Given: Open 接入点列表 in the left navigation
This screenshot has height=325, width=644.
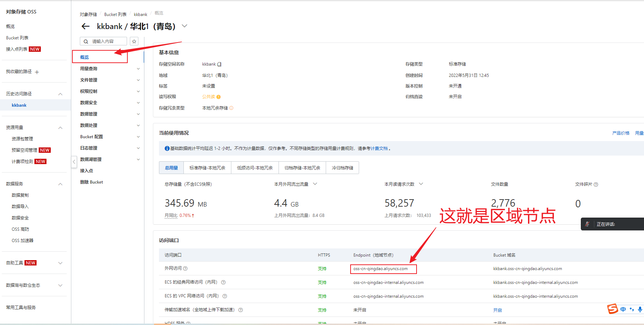Looking at the screenshot, I should coord(17,49).
